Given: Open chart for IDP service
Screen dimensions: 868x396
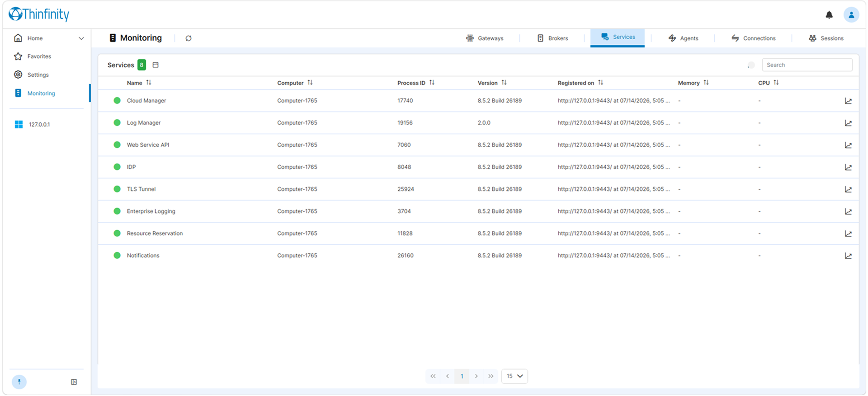Looking at the screenshot, I should point(848,168).
